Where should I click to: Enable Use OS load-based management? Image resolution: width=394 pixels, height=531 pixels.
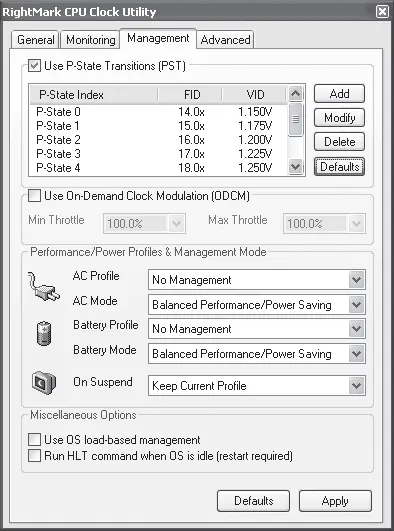pos(34,440)
